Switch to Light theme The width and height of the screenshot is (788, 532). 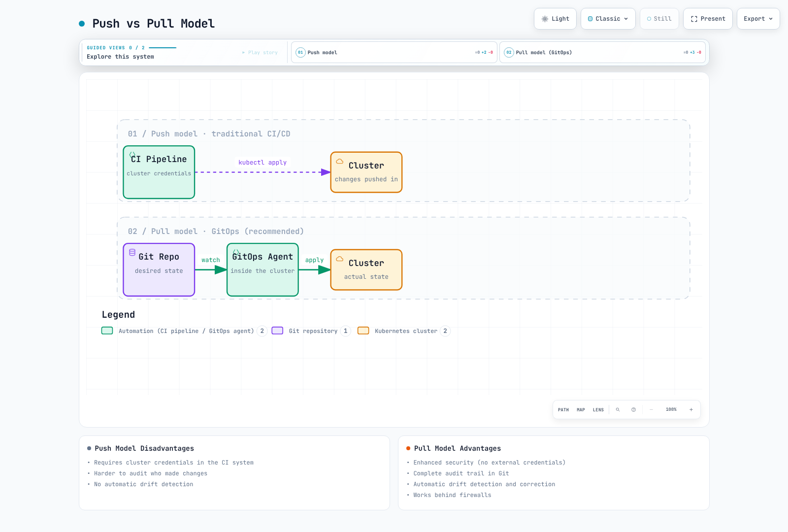click(x=555, y=19)
